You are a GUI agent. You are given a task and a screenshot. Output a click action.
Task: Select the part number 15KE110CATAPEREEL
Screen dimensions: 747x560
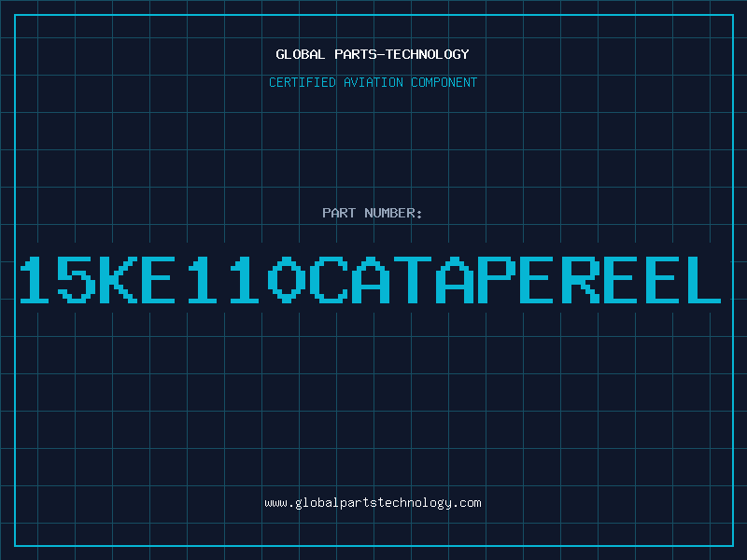[371, 280]
